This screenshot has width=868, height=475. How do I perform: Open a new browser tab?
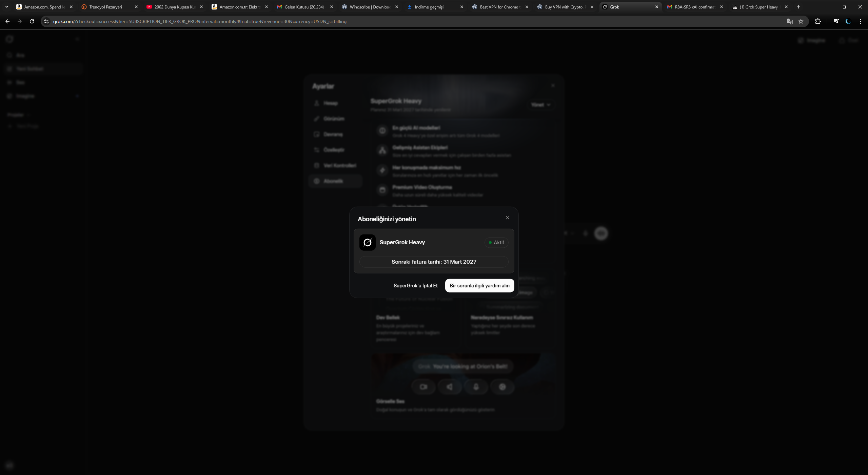point(798,7)
